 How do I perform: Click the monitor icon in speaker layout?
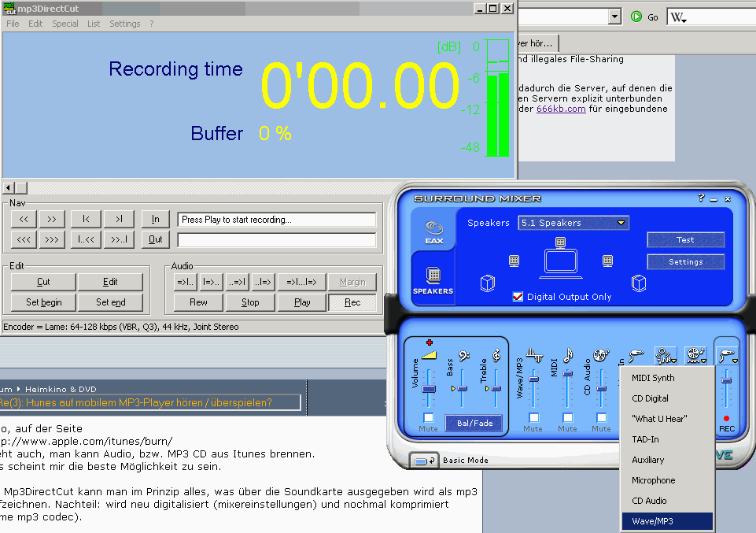click(x=561, y=264)
